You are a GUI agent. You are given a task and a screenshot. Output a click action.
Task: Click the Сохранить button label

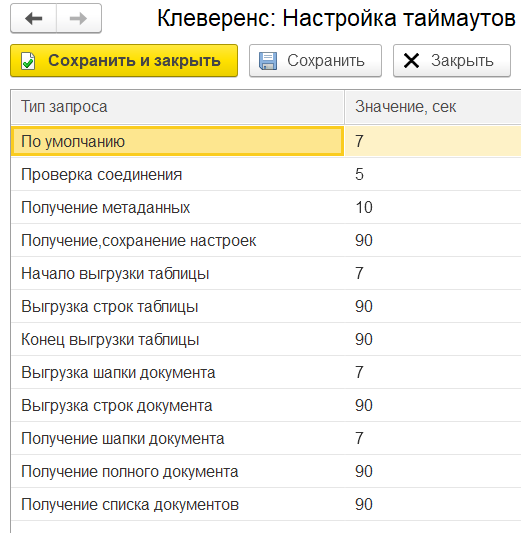point(326,61)
